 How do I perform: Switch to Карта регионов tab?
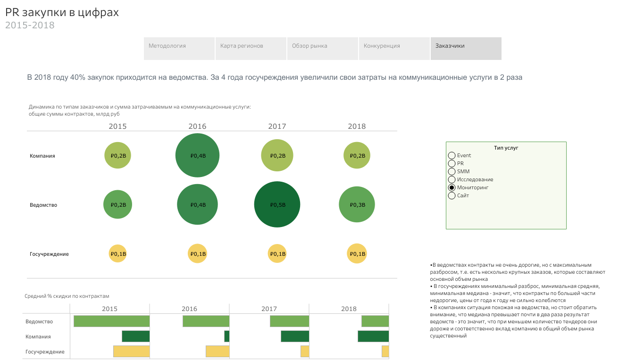point(251,49)
